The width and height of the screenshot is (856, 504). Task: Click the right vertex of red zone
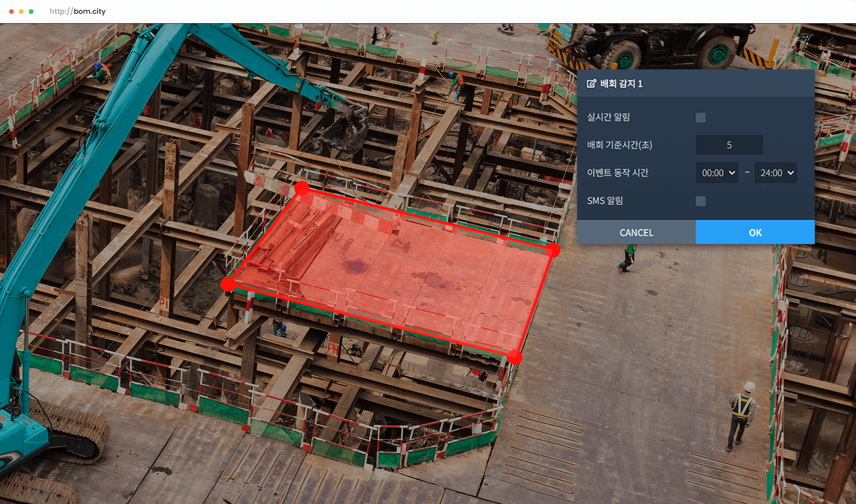(x=553, y=250)
